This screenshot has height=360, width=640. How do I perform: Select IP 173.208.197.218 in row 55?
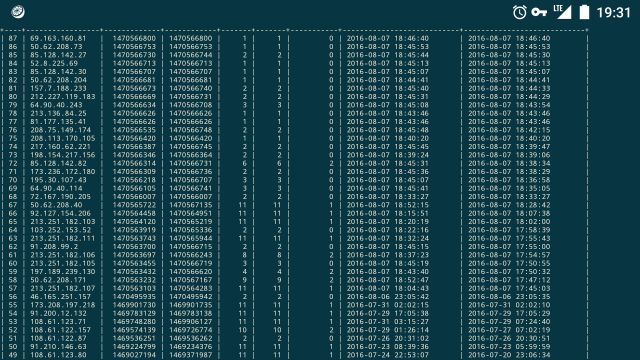[x=62, y=305]
